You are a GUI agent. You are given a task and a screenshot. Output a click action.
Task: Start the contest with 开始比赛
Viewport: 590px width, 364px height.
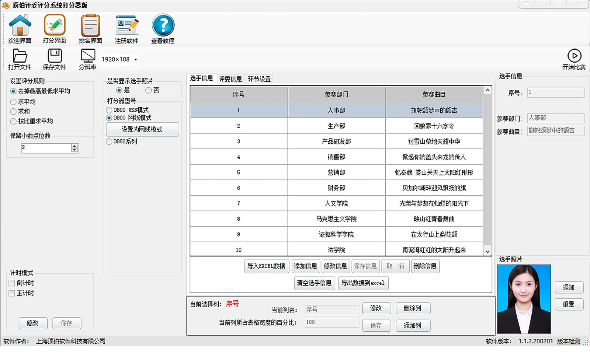click(x=574, y=56)
